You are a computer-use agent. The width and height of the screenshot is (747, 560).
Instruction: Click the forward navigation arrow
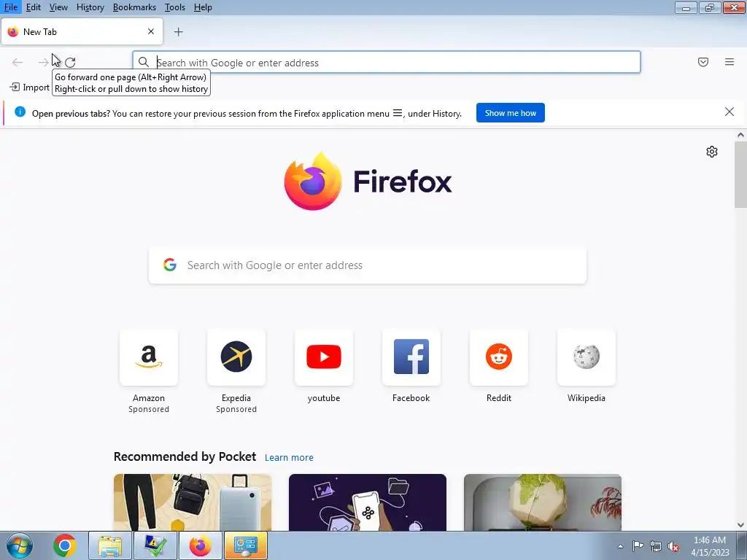43,63
